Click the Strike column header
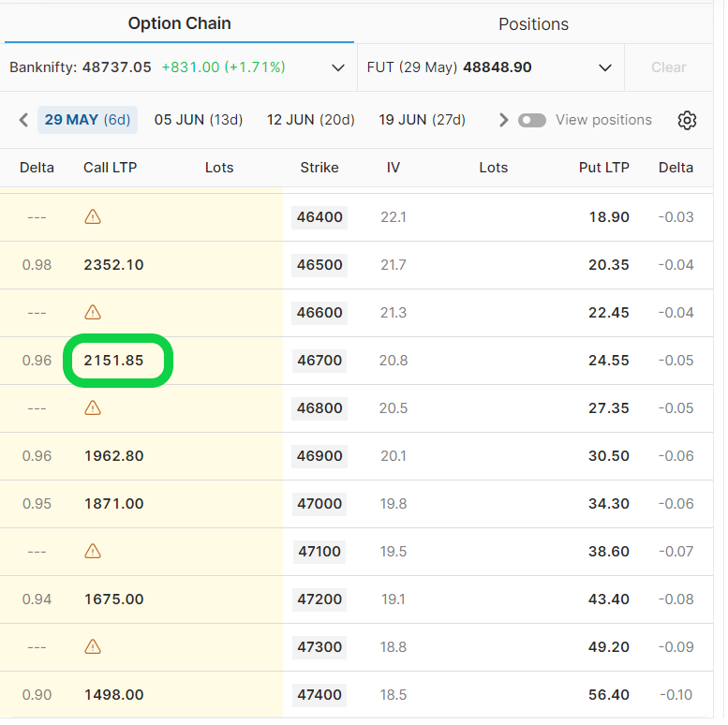Image resolution: width=728 pixels, height=725 pixels. point(319,168)
